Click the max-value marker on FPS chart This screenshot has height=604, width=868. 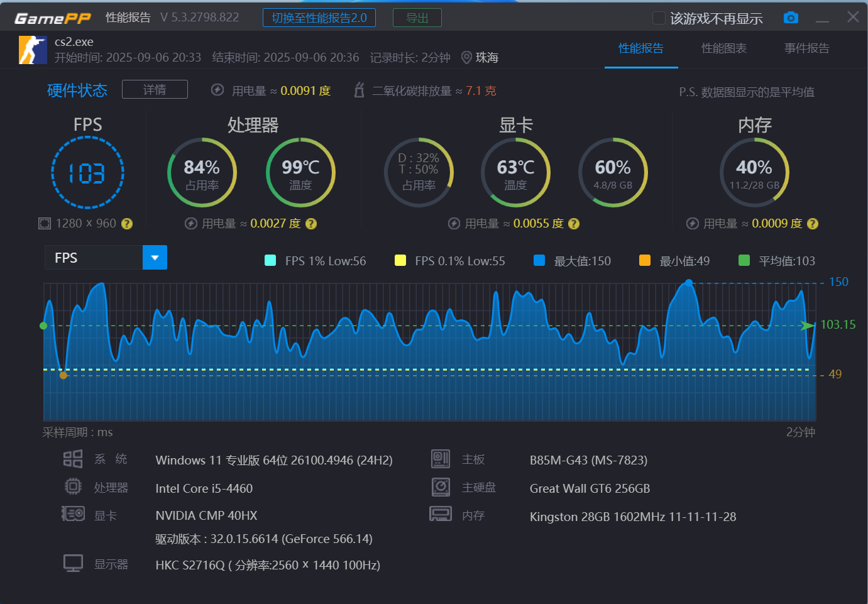tap(689, 283)
